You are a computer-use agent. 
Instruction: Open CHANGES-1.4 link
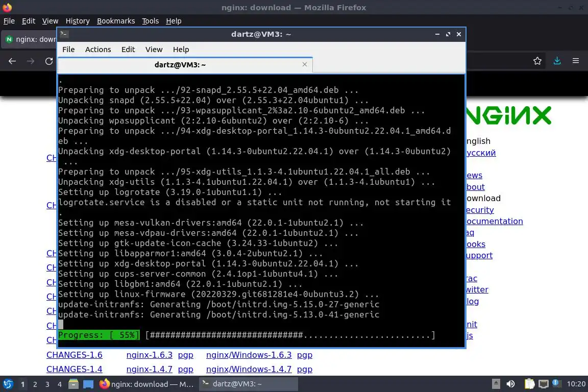(x=74, y=369)
